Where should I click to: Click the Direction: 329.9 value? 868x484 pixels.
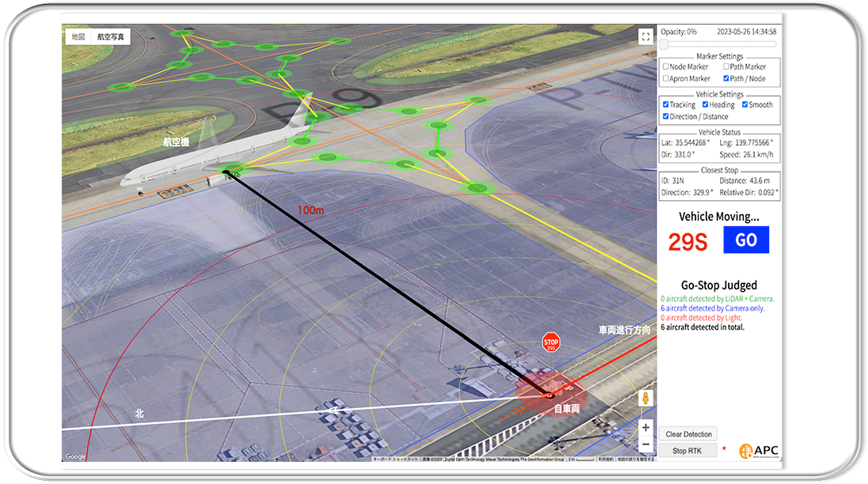tap(687, 193)
